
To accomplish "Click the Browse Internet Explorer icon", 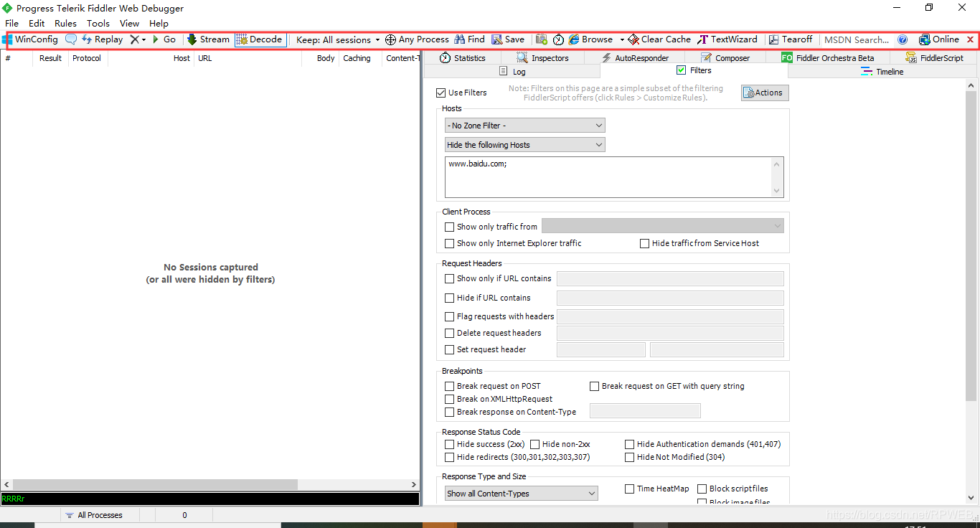I will coord(574,39).
